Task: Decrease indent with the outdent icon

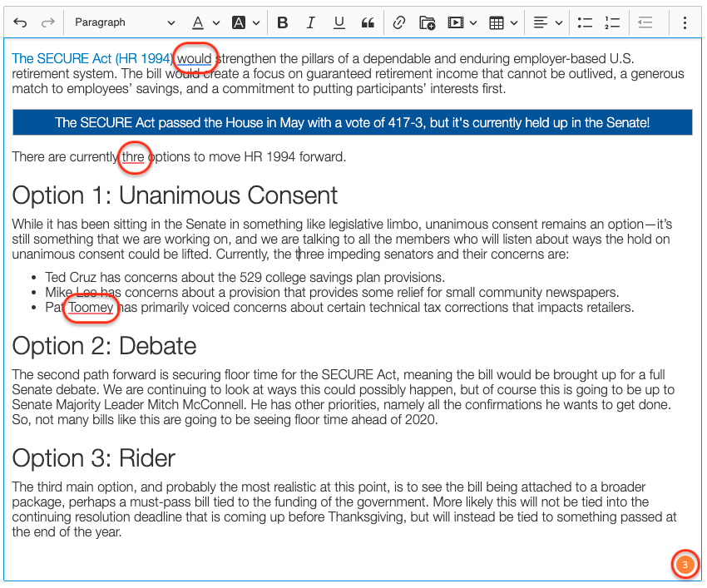Action: click(x=645, y=22)
